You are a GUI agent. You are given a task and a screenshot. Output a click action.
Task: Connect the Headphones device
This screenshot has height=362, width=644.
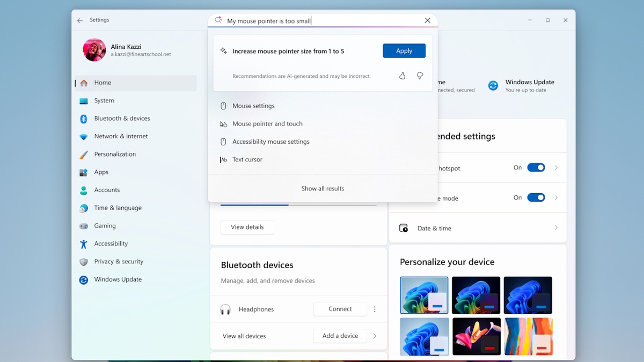pos(340,309)
